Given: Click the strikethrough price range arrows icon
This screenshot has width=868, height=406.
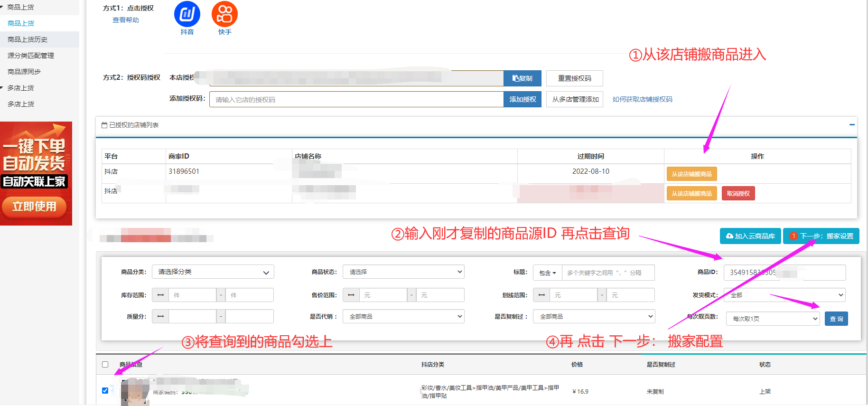Looking at the screenshot, I should pyautogui.click(x=541, y=295).
